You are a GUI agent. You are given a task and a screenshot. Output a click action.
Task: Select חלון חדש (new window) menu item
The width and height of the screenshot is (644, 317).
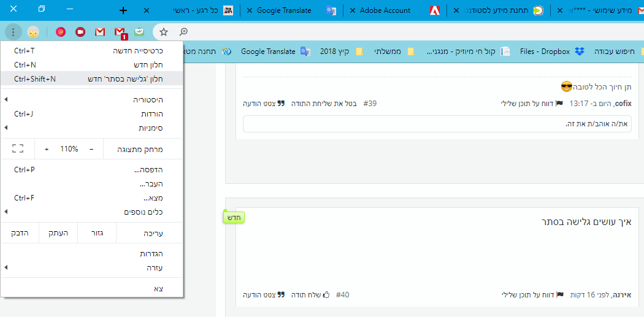click(92, 65)
